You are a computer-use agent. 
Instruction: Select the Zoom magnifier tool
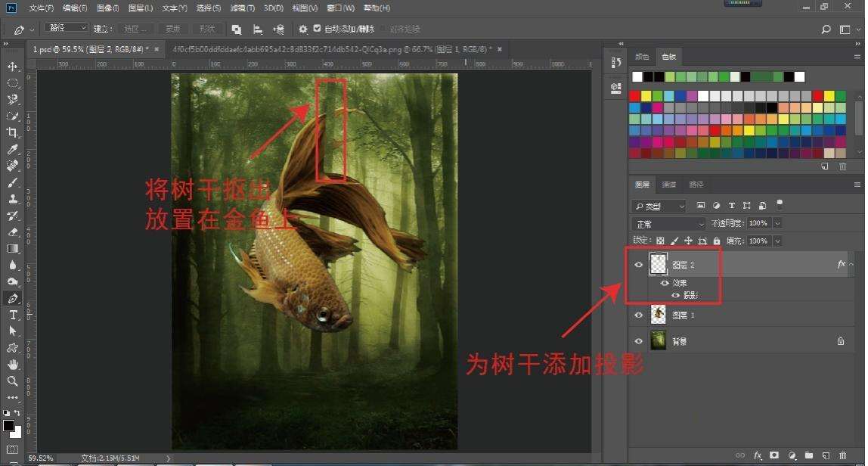click(x=13, y=381)
